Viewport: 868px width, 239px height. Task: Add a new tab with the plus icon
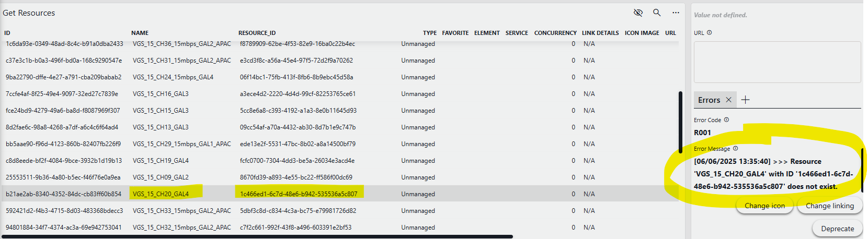pyautogui.click(x=746, y=100)
